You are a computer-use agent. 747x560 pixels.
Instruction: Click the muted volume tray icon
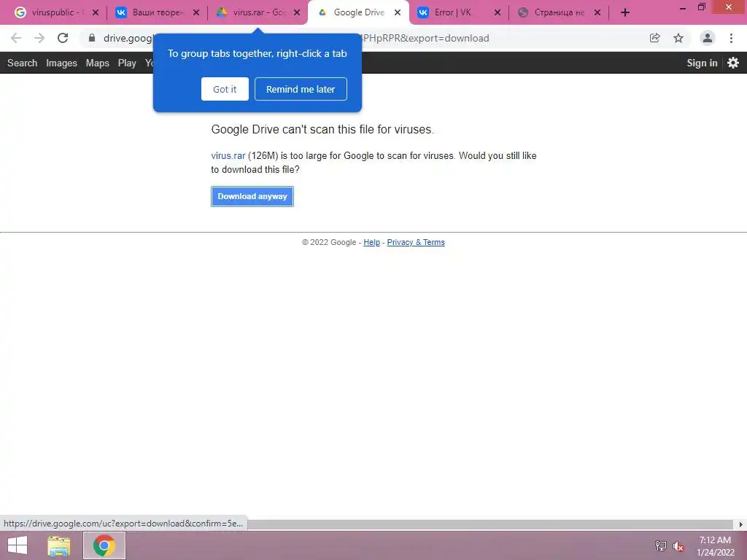pyautogui.click(x=678, y=546)
